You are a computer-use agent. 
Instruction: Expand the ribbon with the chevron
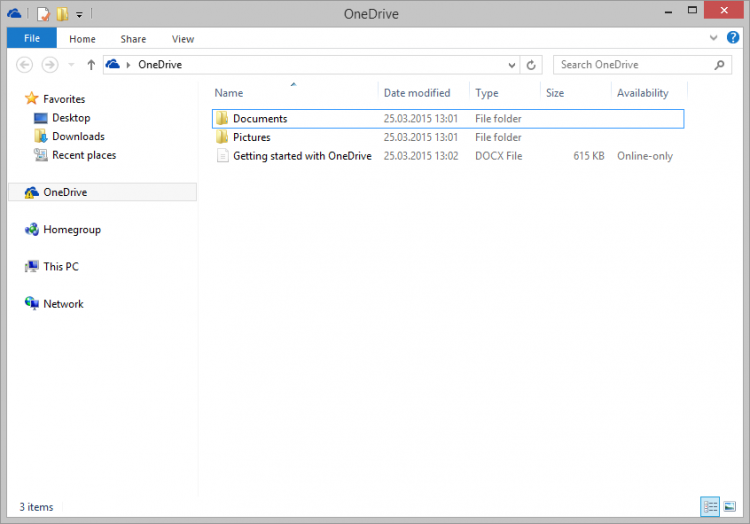pos(713,38)
